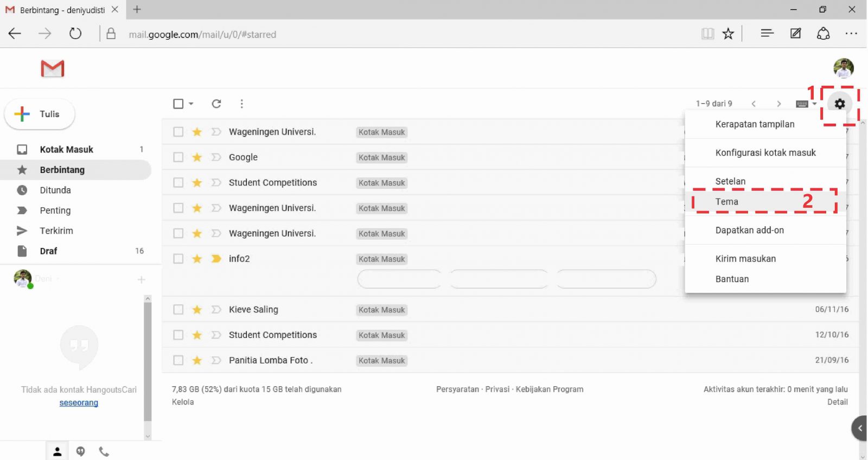This screenshot has height=460, width=868.
Task: Tick the select-all checkbox
Action: [178, 104]
